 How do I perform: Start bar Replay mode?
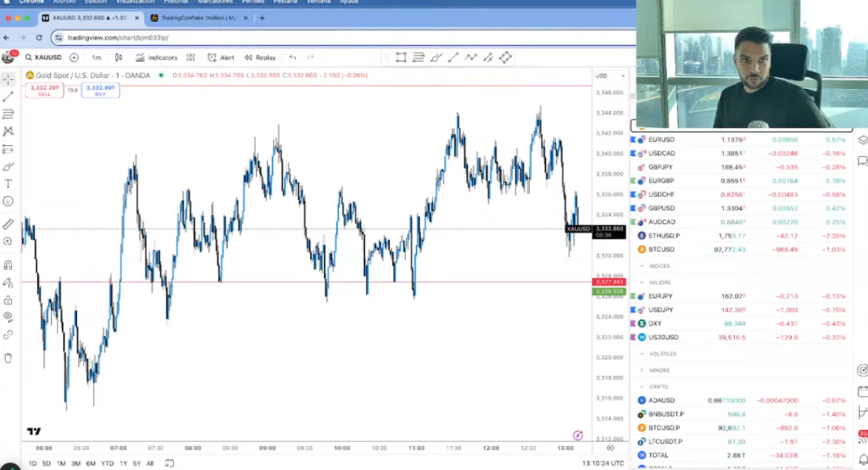coord(260,57)
